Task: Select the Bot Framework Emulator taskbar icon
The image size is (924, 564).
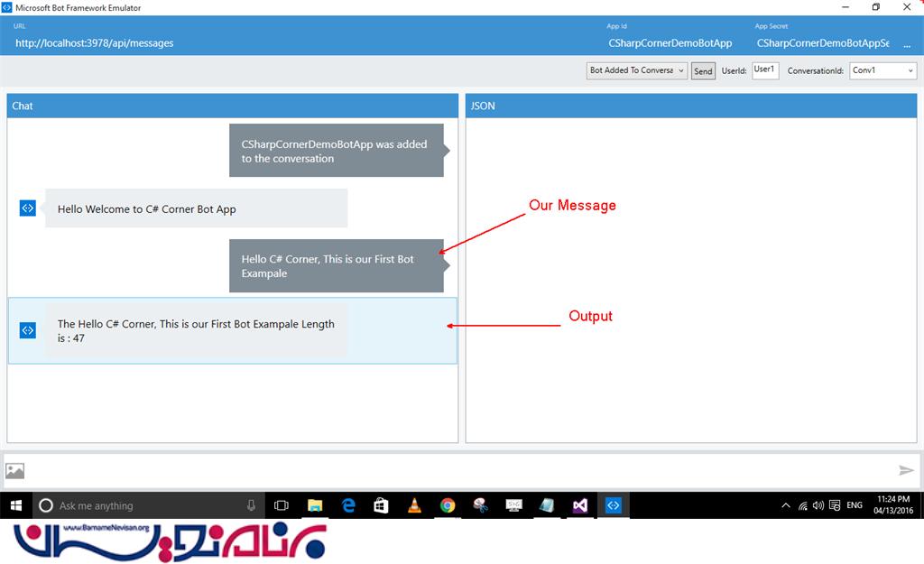Action: tap(614, 505)
